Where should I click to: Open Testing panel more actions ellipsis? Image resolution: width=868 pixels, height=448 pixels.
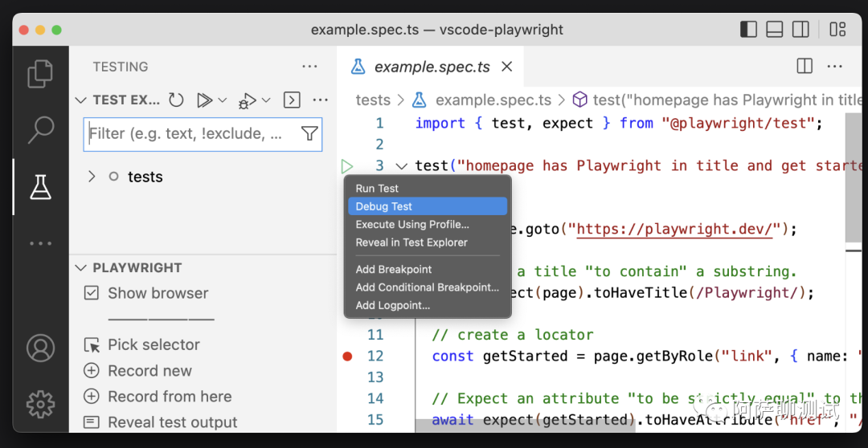[x=309, y=67]
